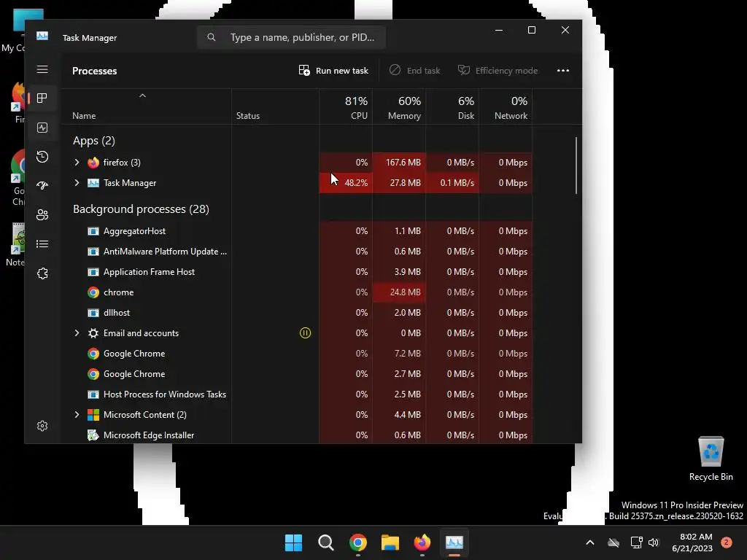The height and width of the screenshot is (560, 747).
Task: Sort by Network column header
Action: (506, 108)
